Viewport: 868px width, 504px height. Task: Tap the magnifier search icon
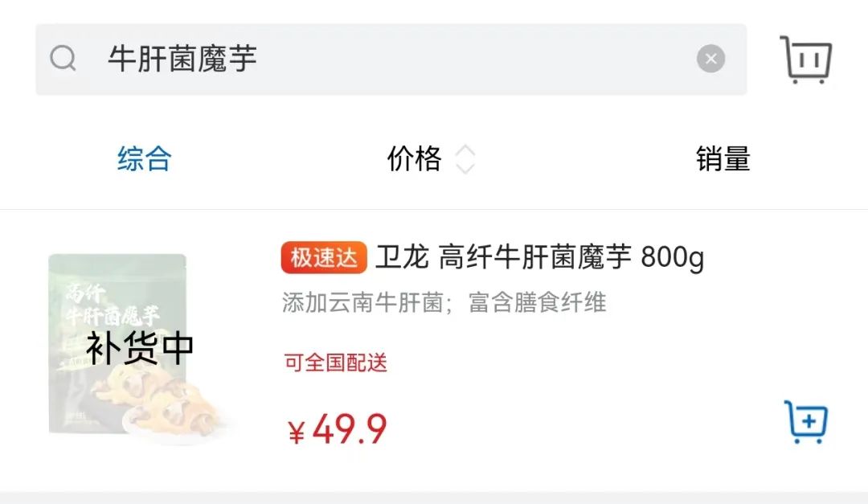click(x=63, y=58)
